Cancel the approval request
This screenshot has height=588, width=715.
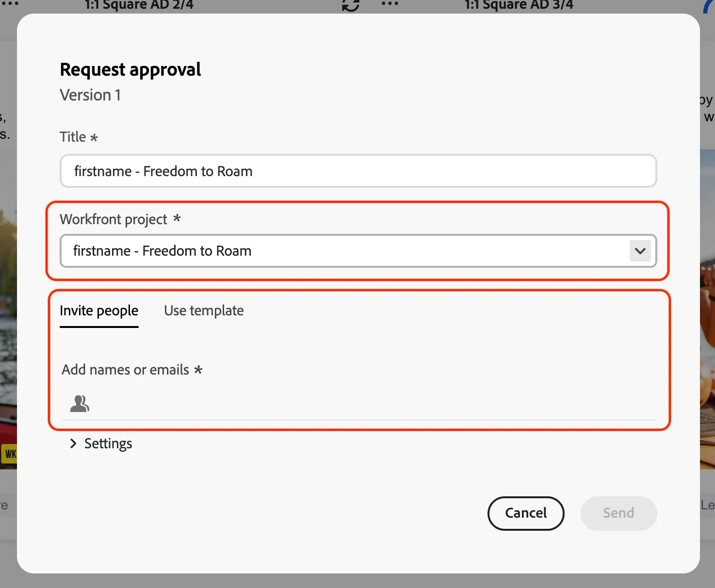526,513
